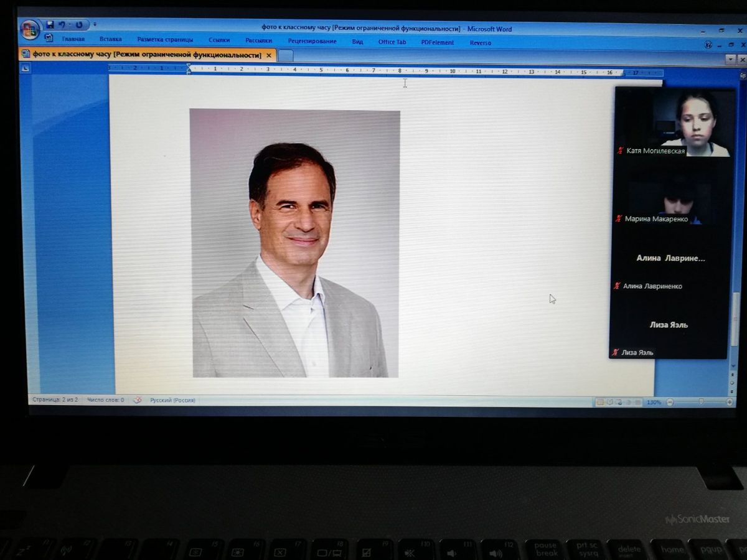
Task: Open the zoom level 130% dialog
Action: [x=654, y=403]
